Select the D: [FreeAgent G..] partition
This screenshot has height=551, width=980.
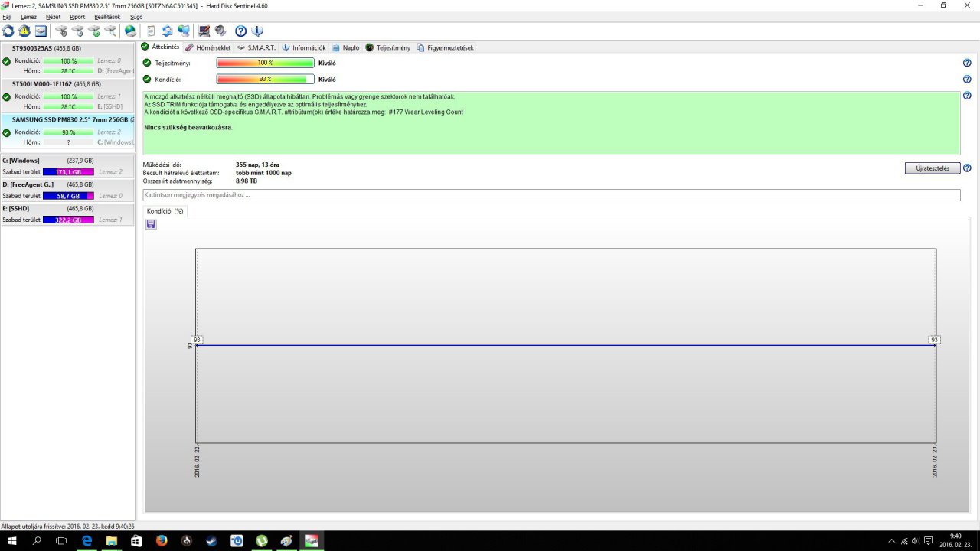tap(67, 190)
